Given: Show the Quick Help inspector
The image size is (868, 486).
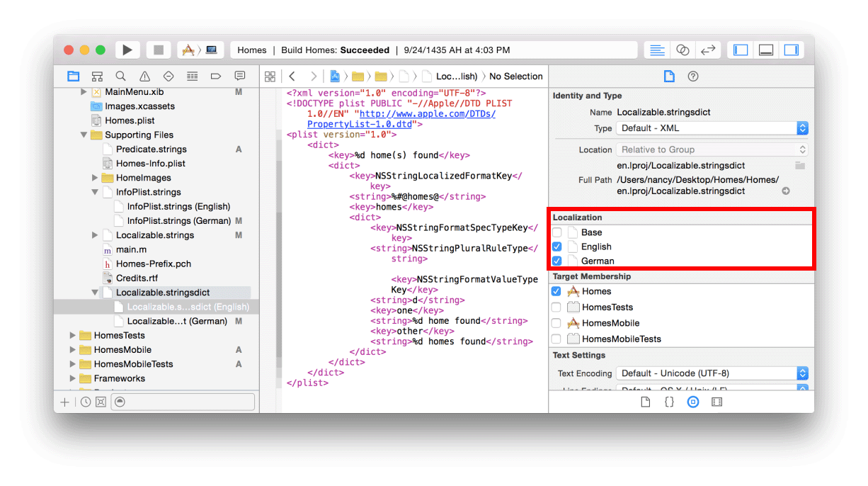Looking at the screenshot, I should point(693,76).
